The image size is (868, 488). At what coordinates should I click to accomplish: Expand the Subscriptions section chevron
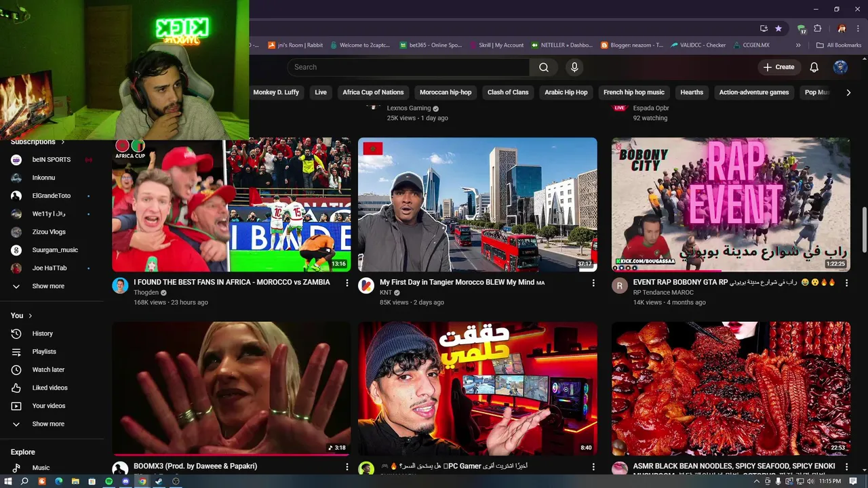click(x=63, y=142)
